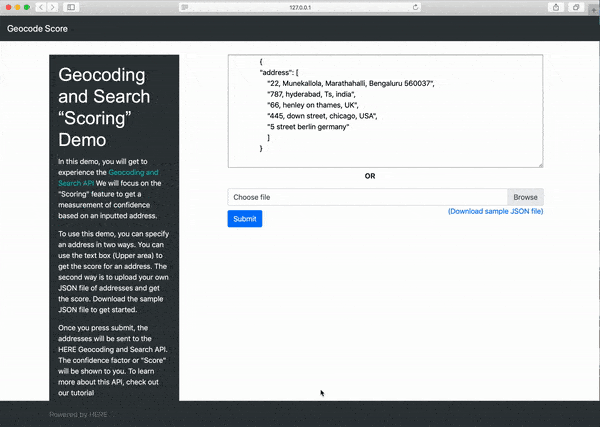Click the "445, down street, chicago, USA" line
The width and height of the screenshot is (600, 427).
coord(322,116)
